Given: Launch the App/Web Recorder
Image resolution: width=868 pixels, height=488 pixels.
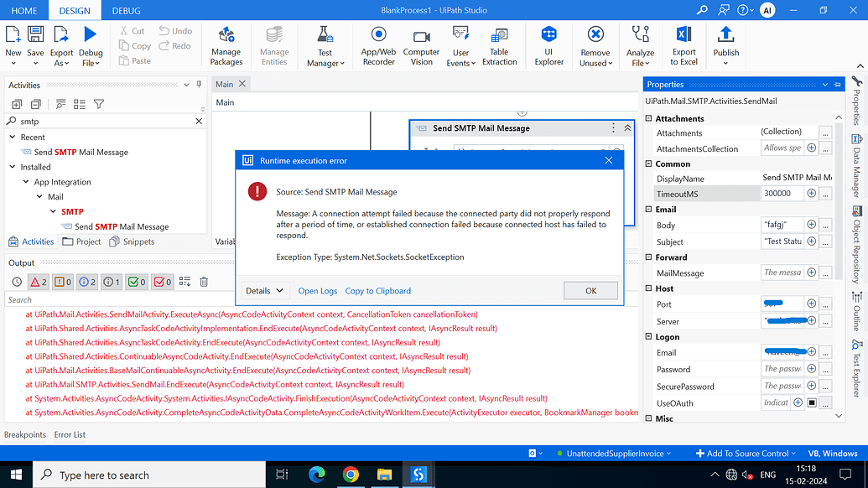Looking at the screenshot, I should coord(377,45).
